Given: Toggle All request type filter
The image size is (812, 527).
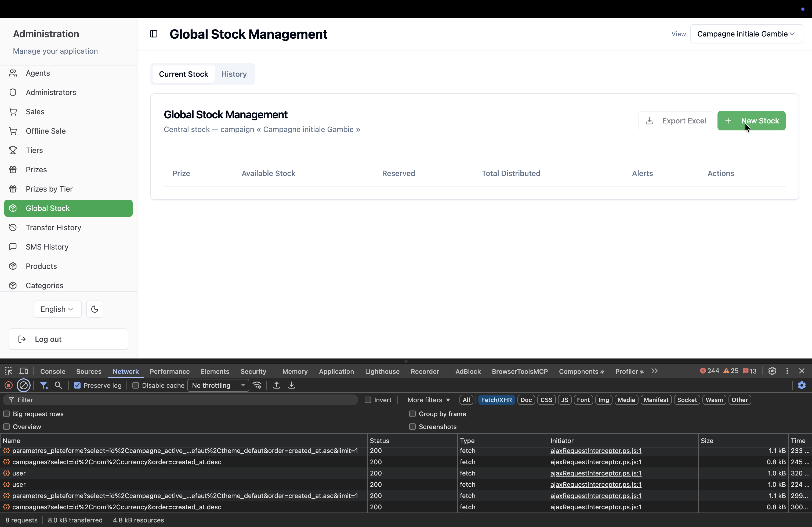Looking at the screenshot, I should point(466,400).
